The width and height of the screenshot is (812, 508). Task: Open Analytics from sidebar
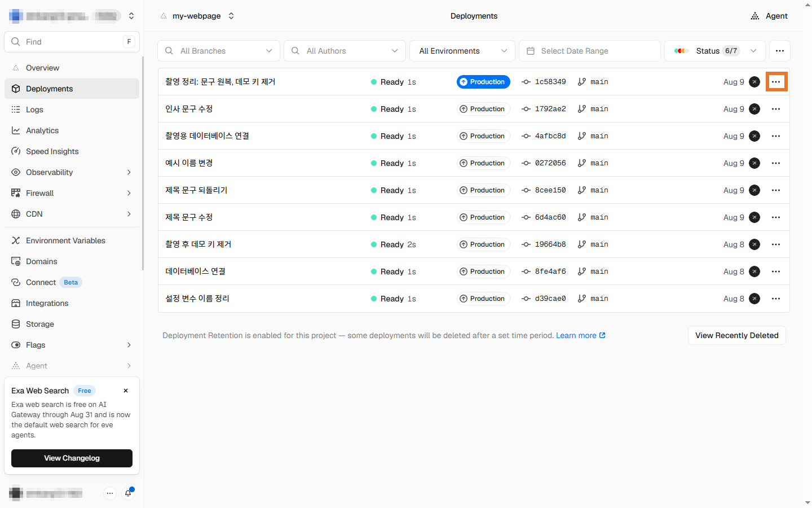pos(72,130)
